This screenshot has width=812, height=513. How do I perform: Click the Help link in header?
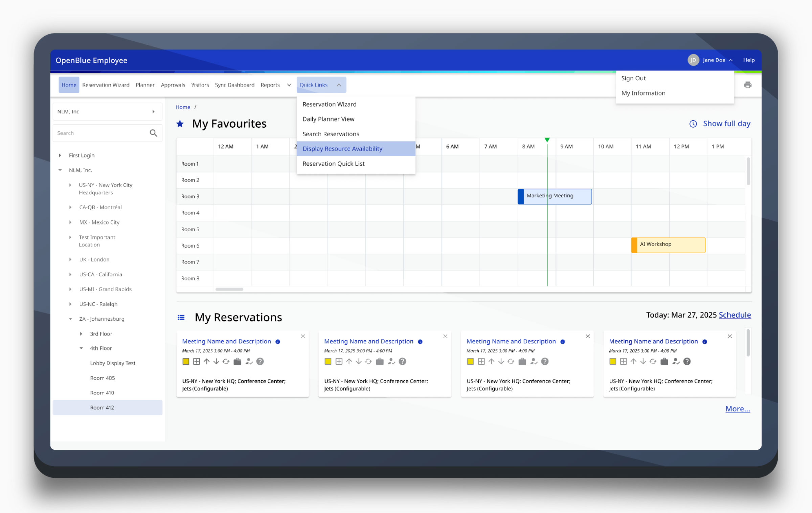pos(749,60)
